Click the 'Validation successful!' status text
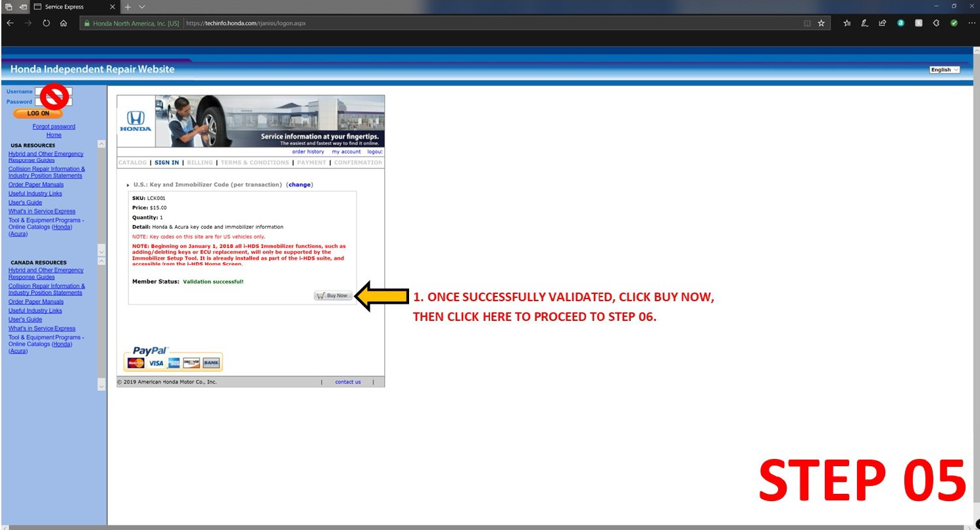Screen dimensions: 980x530 point(213,281)
